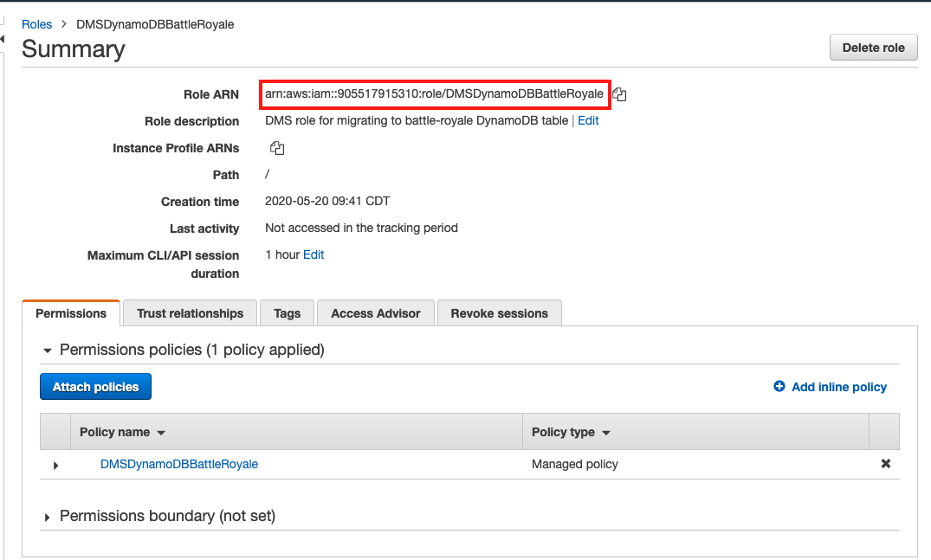Viewport: 931px width, 560px height.
Task: Go back to Roles breadcrumb link
Action: tap(37, 24)
